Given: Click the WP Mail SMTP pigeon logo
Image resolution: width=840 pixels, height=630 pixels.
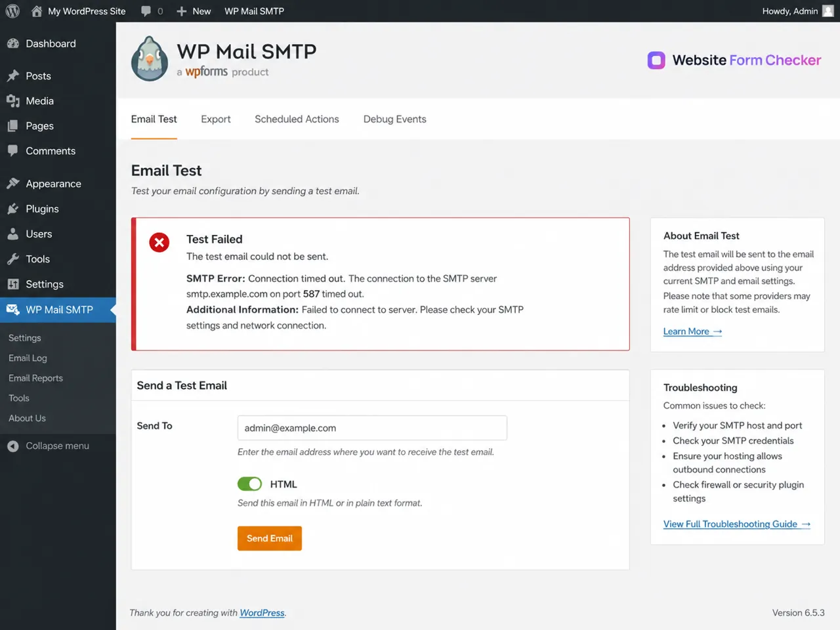Looking at the screenshot, I should pos(150,58).
